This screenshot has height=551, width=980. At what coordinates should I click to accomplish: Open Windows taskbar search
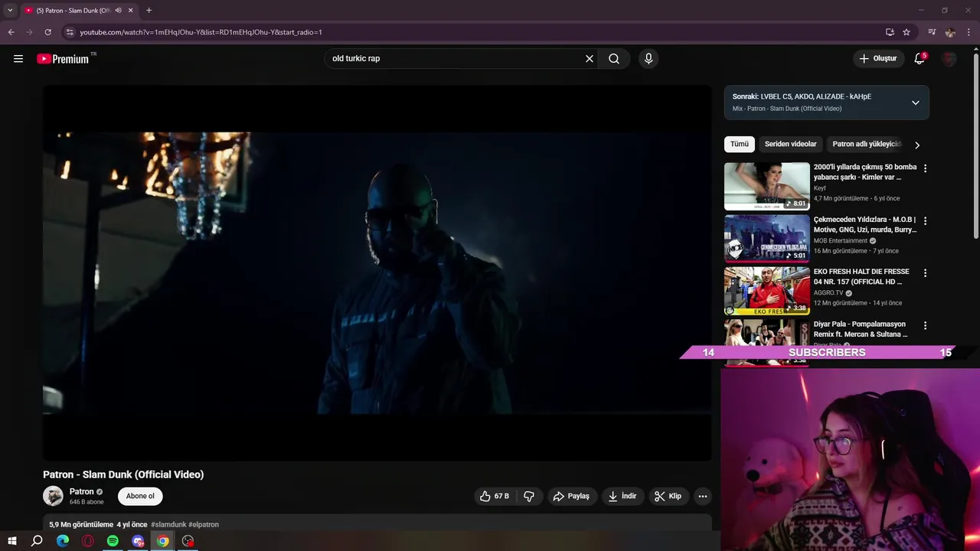coord(37,541)
